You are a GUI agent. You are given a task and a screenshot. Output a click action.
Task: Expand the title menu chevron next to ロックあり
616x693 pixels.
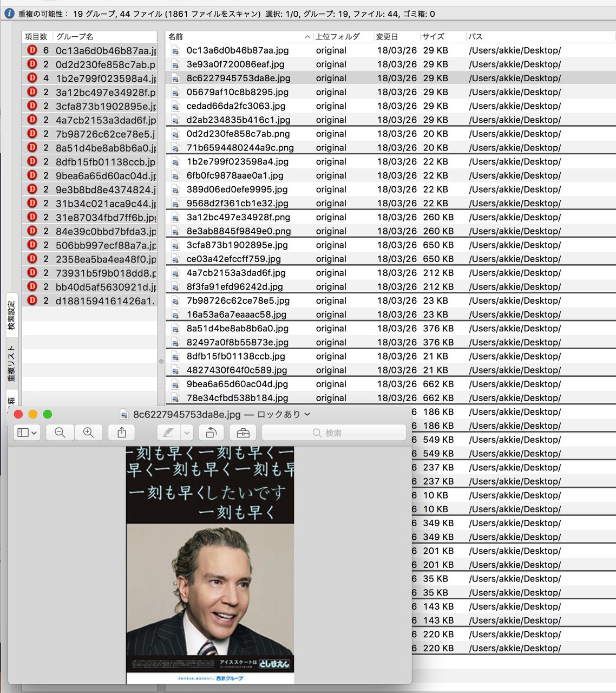(307, 414)
